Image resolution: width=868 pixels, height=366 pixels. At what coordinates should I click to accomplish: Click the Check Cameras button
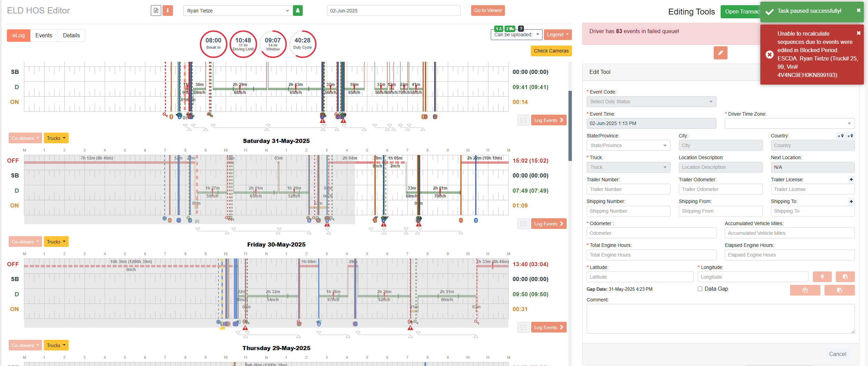[551, 51]
